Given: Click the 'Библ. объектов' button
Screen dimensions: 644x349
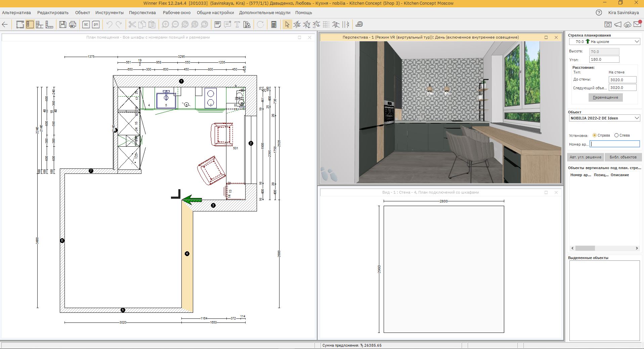Looking at the screenshot, I should click(623, 157).
